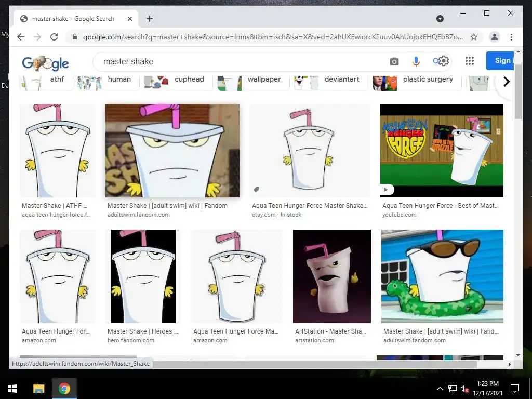Open the Master Shake ATHF thumbnail
532x399 pixels.
click(x=58, y=151)
